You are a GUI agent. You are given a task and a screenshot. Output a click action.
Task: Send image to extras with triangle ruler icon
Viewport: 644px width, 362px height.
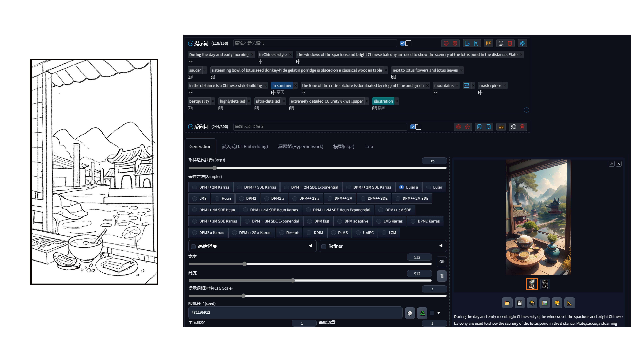point(570,303)
